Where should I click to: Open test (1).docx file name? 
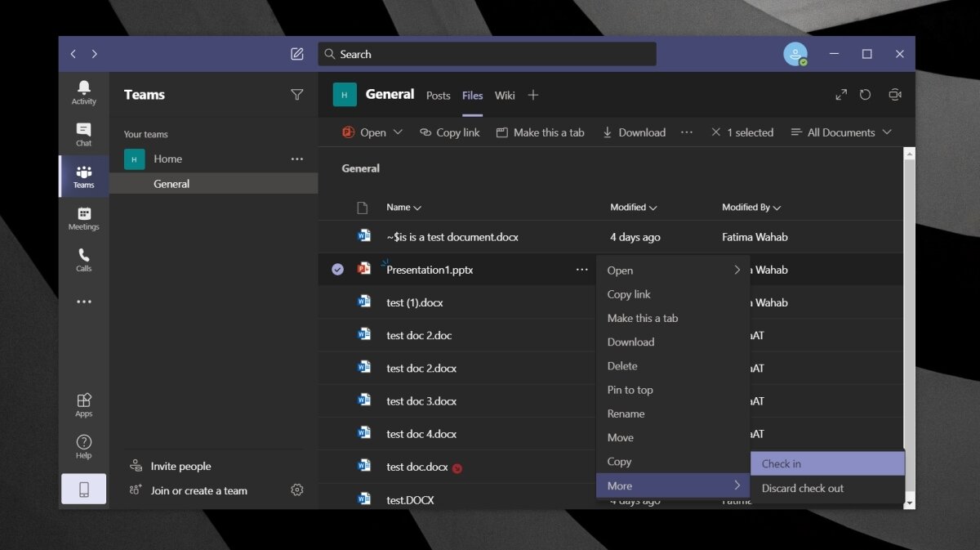click(x=415, y=302)
